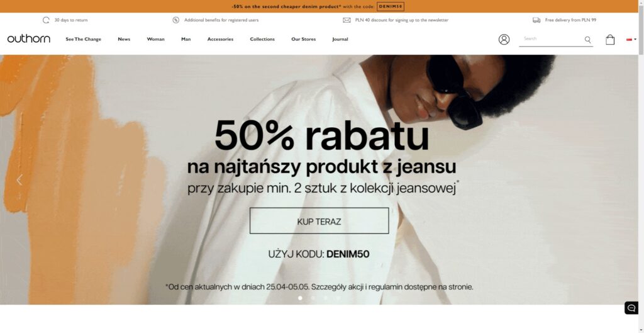644x333 pixels.
Task: Select the third carousel dot
Action: tap(326, 298)
